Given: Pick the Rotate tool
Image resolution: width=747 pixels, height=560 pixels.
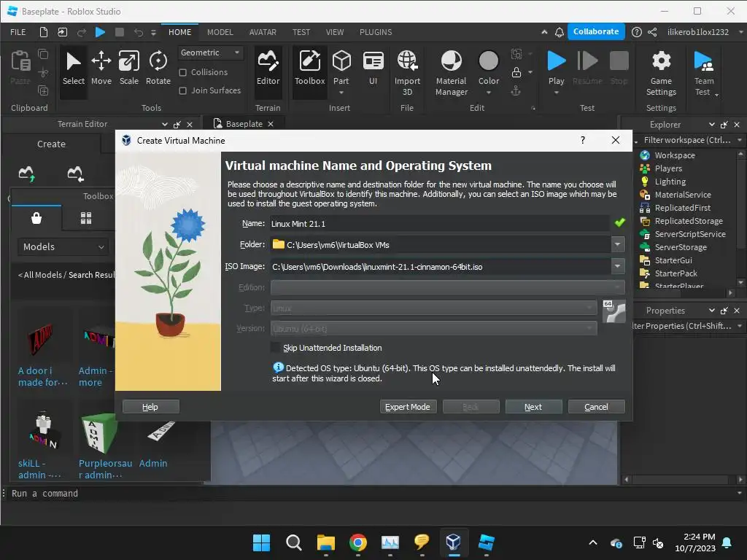Looking at the screenshot, I should (x=158, y=68).
